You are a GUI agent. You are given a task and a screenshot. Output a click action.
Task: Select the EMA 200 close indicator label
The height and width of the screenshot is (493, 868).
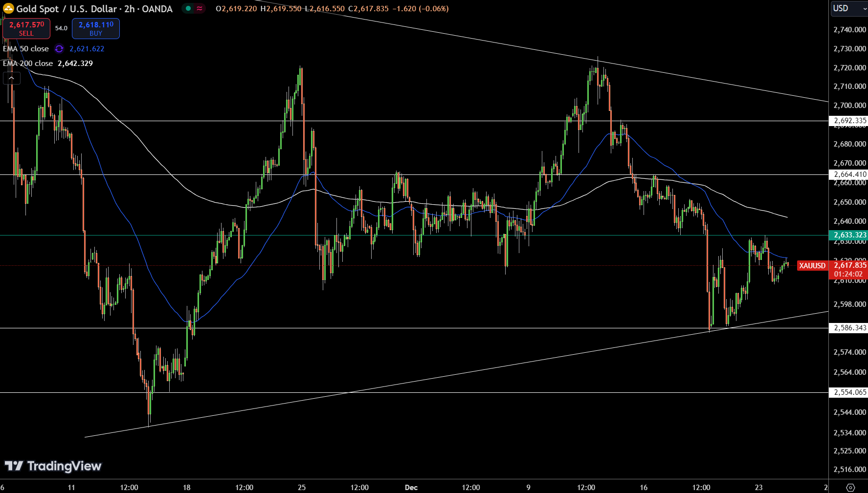click(x=28, y=64)
